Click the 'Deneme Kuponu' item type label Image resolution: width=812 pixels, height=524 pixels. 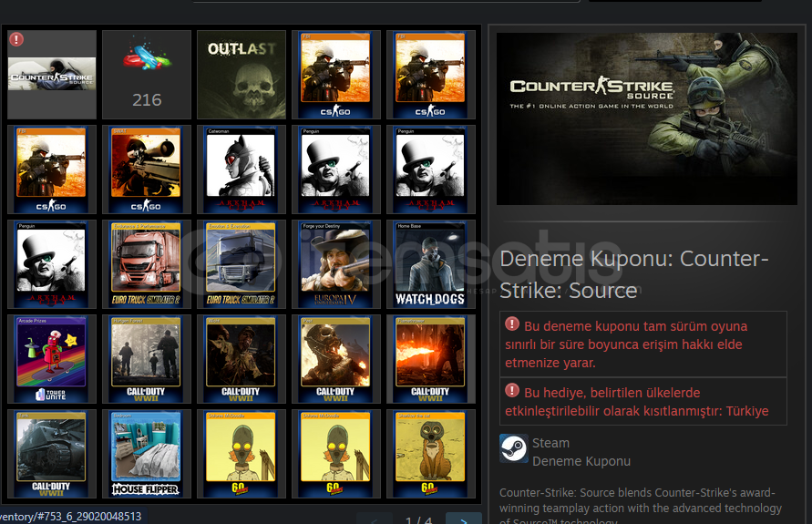tap(581, 461)
